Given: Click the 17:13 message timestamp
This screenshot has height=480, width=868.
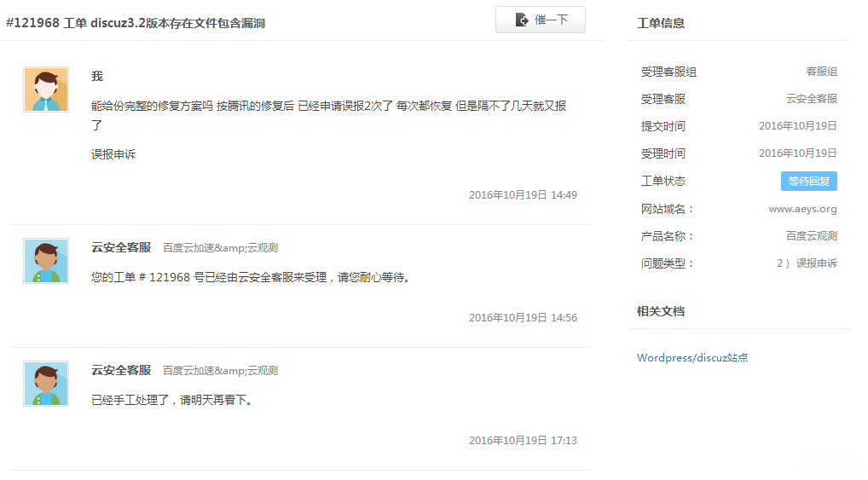Looking at the screenshot, I should (x=523, y=441).
